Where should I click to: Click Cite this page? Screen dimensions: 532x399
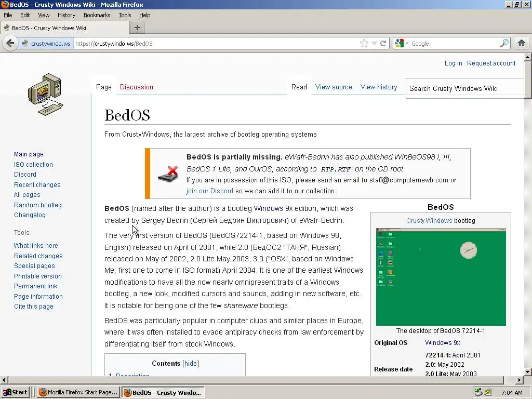(34, 307)
